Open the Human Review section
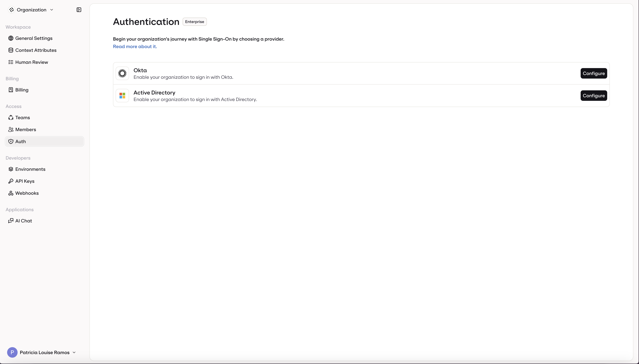This screenshot has height=364, width=639. pos(32,62)
